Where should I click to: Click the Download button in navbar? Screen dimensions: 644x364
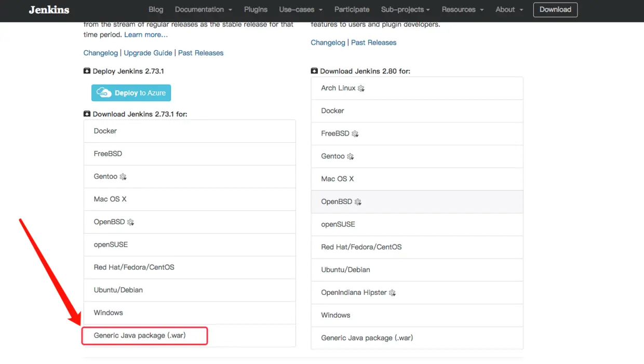point(555,9)
